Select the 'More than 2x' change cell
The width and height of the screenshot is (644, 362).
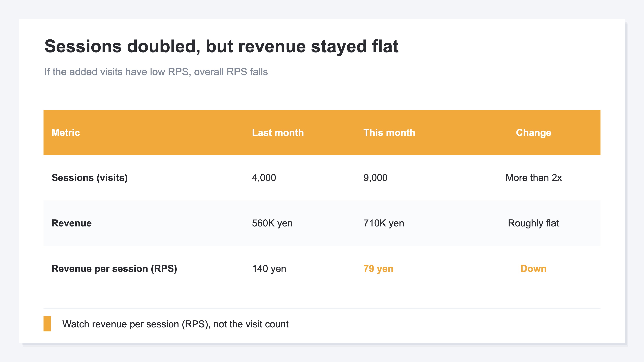pyautogui.click(x=534, y=178)
